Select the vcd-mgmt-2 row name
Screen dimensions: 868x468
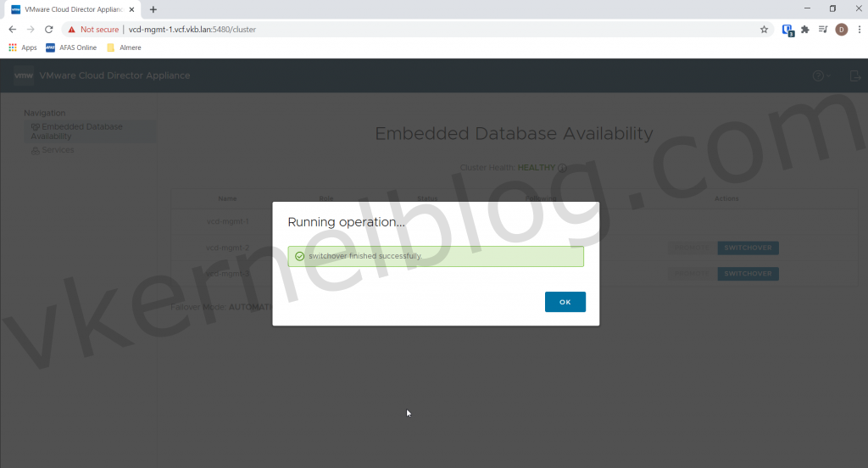pos(227,248)
